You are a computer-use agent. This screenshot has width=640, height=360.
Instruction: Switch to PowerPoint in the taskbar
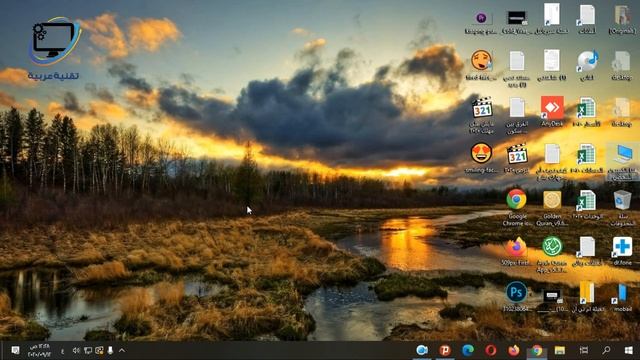tap(445, 350)
